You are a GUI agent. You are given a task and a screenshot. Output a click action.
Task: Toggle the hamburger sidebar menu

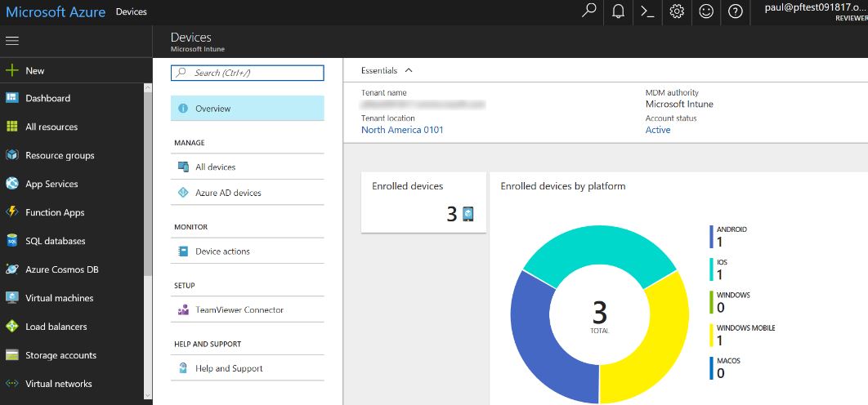pos(11,40)
